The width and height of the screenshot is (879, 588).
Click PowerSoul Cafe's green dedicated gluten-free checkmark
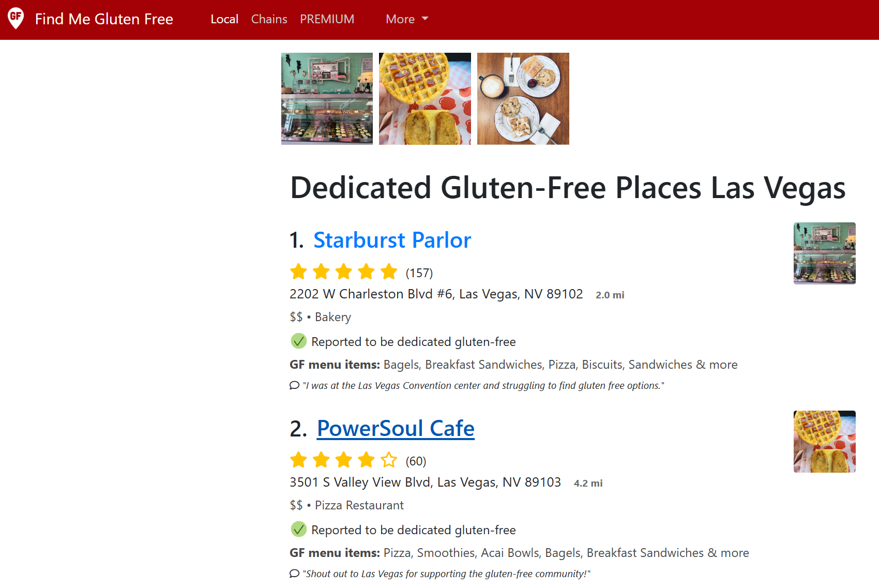[299, 530]
